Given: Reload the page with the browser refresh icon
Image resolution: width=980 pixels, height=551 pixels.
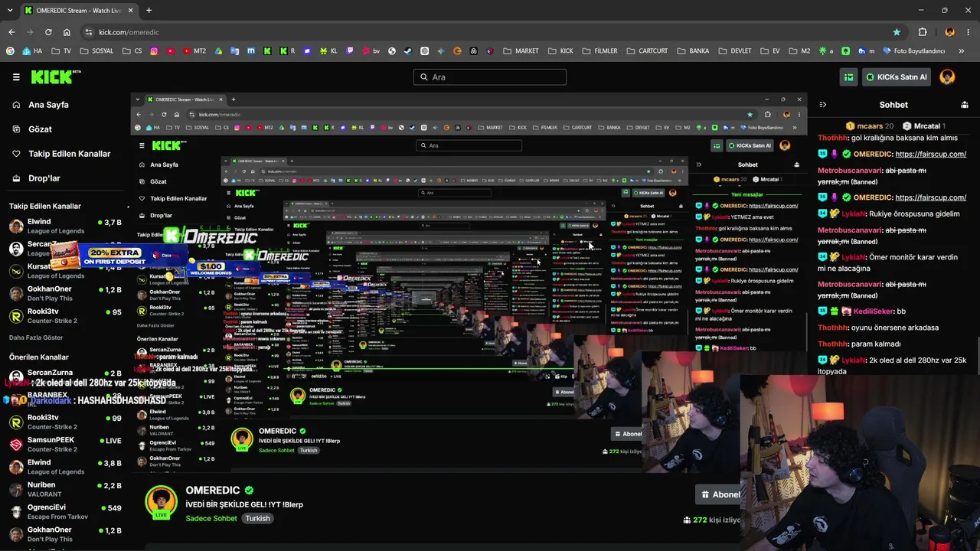Looking at the screenshot, I should coord(48,32).
